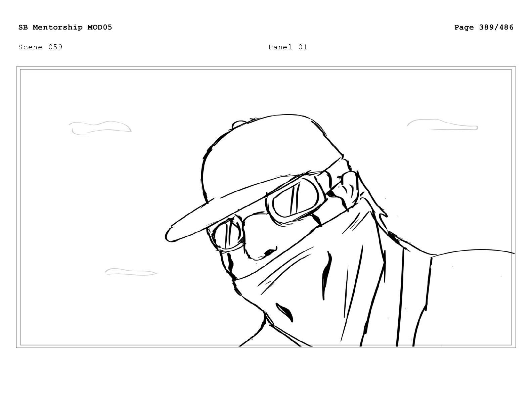Click the 'Page 389/486' page number text
The height and width of the screenshot is (411, 532).
pyautogui.click(x=484, y=27)
